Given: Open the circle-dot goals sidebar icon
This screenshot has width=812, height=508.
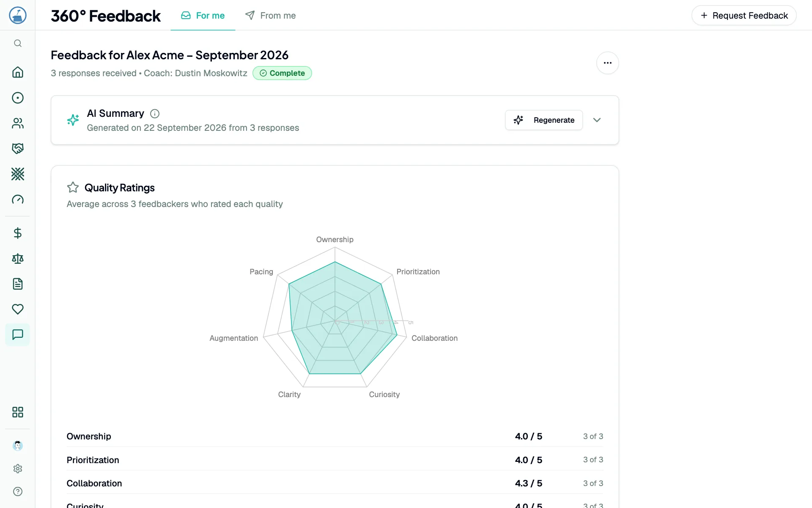Looking at the screenshot, I should (x=18, y=98).
